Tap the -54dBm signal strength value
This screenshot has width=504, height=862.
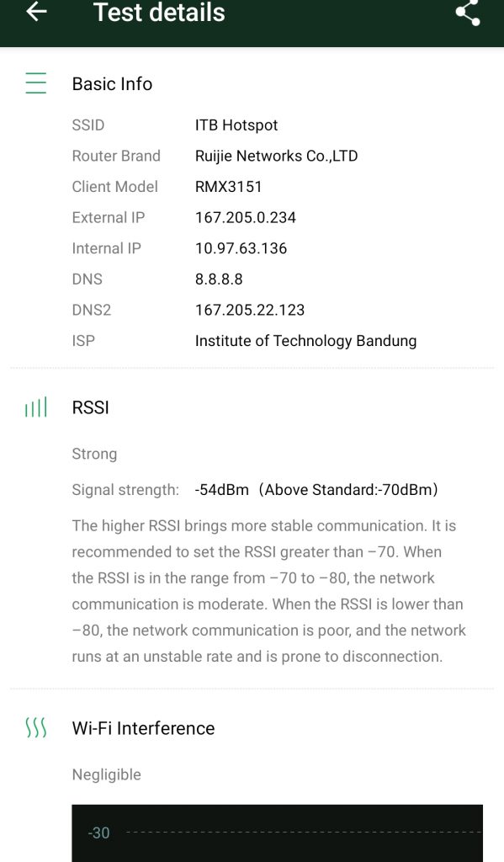coord(222,489)
